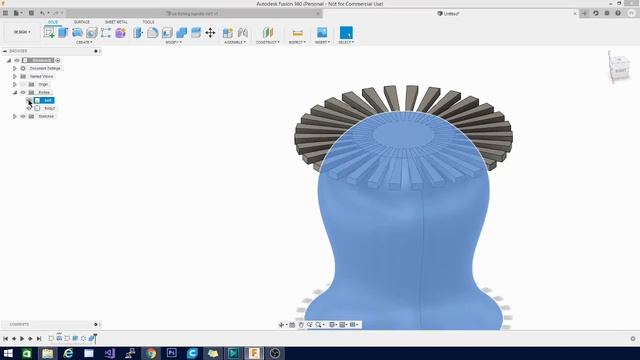Toggle visibility eye of second body
640x360 pixels.
click(29, 108)
